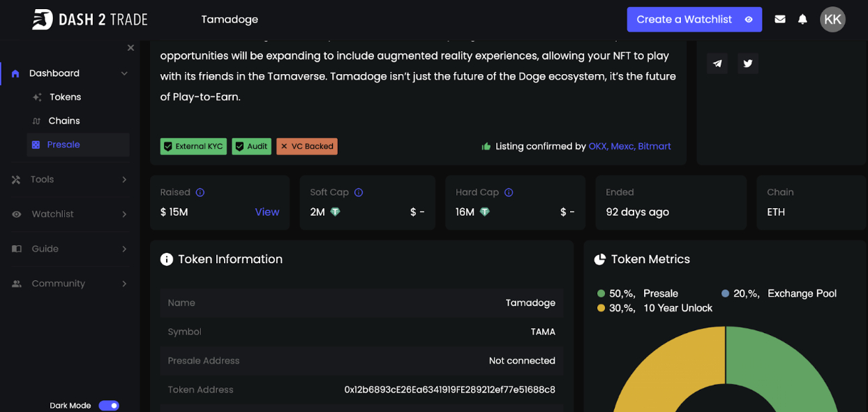This screenshot has width=868, height=412.
Task: Click the Guide book icon
Action: (17, 249)
